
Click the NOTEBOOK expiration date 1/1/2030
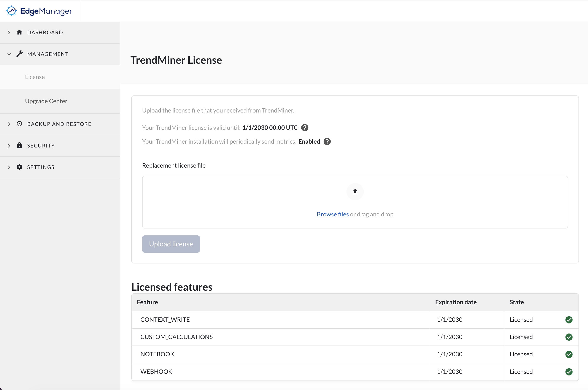(x=450, y=354)
